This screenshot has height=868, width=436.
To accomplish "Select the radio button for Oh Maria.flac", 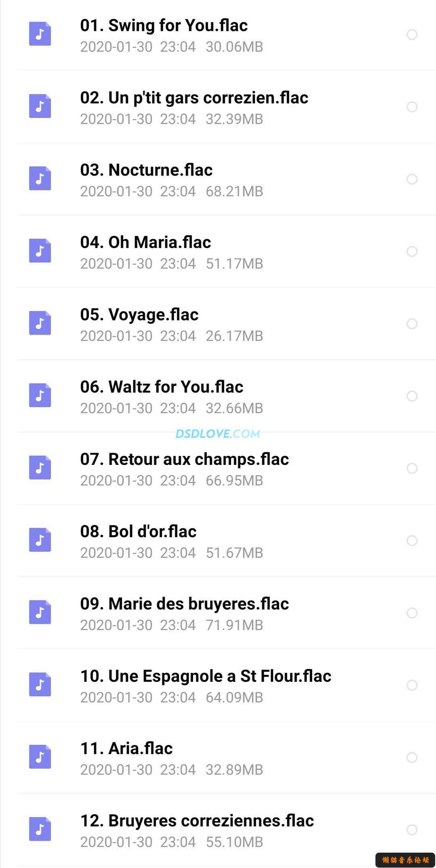I will pyautogui.click(x=412, y=251).
